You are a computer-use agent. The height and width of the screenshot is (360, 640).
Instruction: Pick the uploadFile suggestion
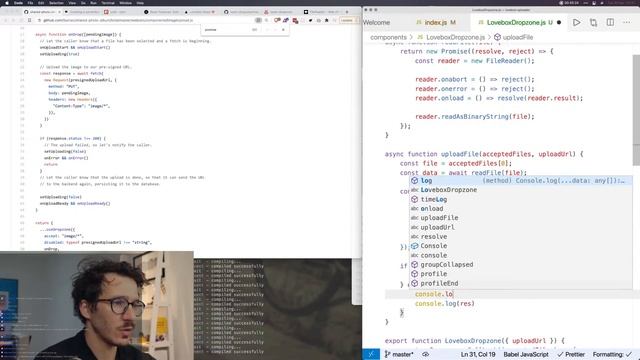click(x=521, y=218)
